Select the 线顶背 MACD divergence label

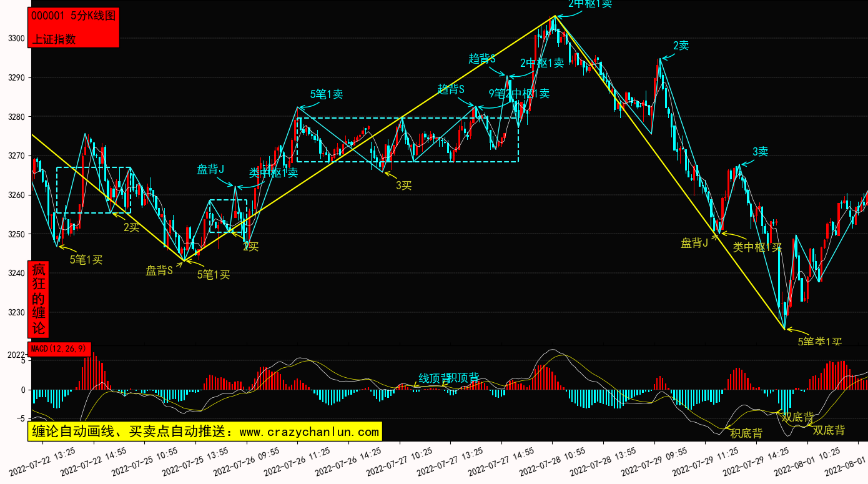[x=434, y=378]
